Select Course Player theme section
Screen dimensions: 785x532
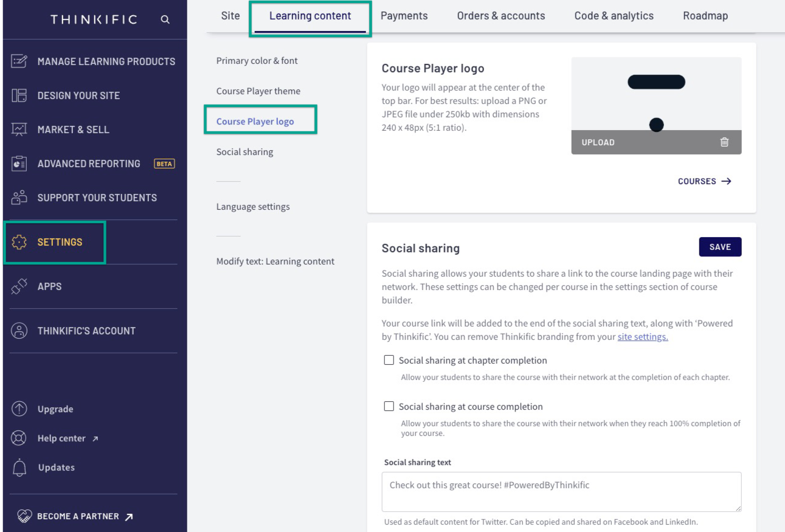[x=258, y=91]
